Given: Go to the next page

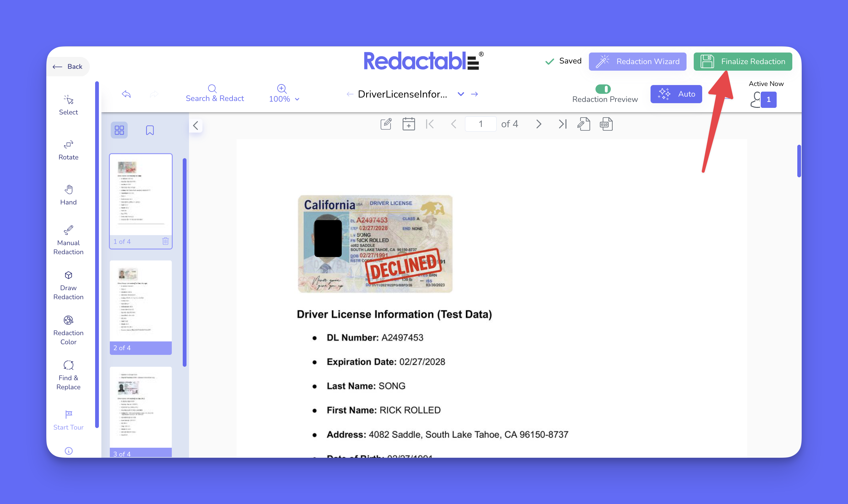Looking at the screenshot, I should (x=538, y=124).
